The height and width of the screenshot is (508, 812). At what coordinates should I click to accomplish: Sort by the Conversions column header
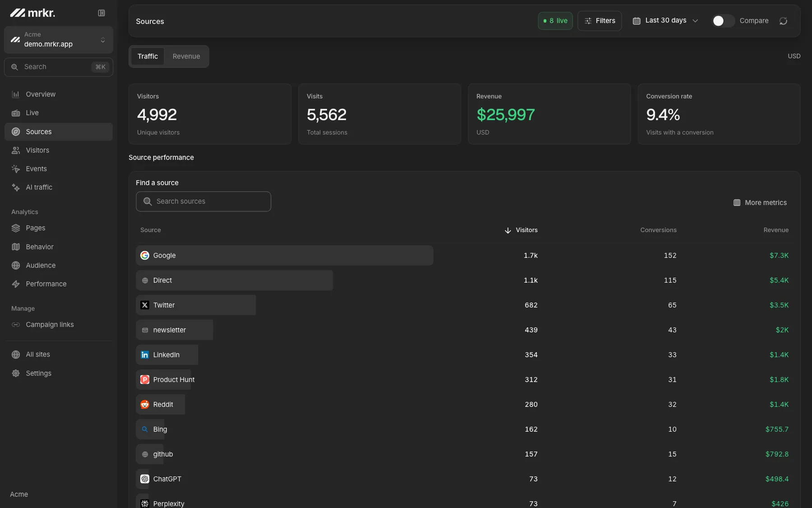pos(658,230)
